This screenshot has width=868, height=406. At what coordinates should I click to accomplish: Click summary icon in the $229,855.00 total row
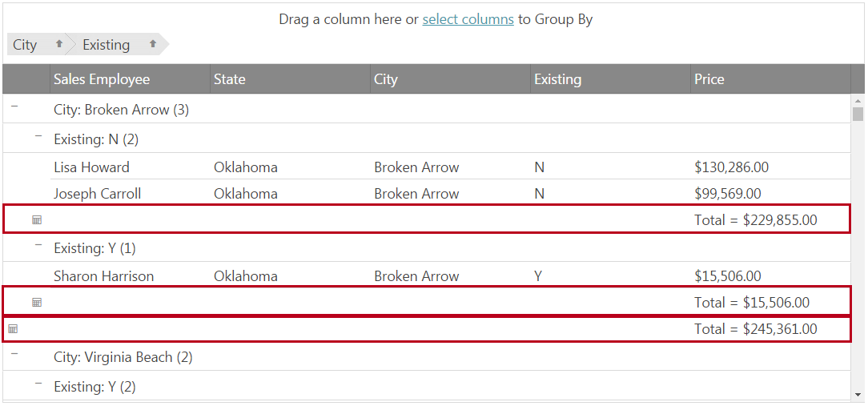(37, 220)
